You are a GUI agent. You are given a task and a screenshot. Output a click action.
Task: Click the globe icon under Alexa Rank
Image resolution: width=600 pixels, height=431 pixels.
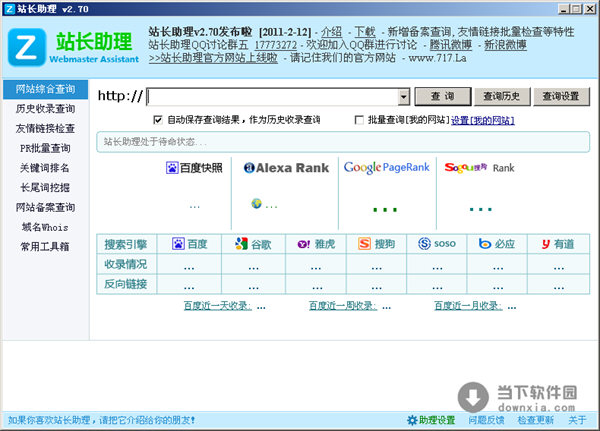click(256, 204)
